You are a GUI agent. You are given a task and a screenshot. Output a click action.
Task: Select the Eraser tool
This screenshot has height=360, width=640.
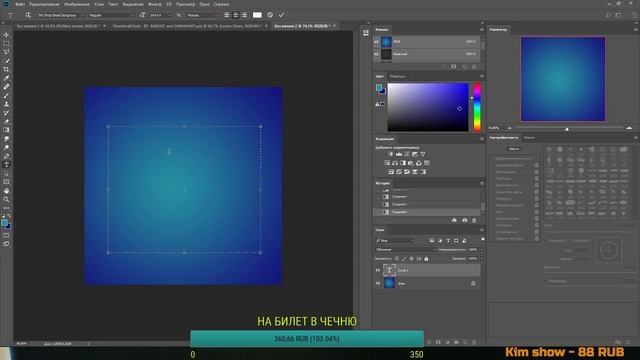[x=6, y=121]
